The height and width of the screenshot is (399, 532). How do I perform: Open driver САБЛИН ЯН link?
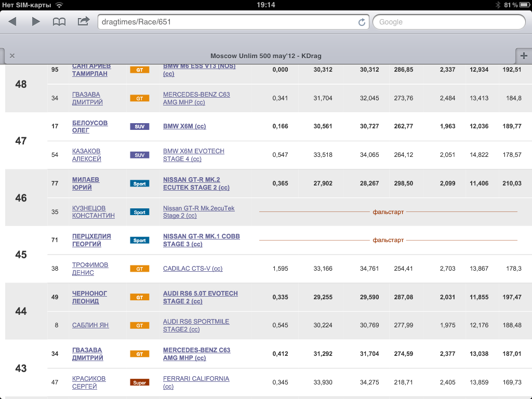click(90, 325)
